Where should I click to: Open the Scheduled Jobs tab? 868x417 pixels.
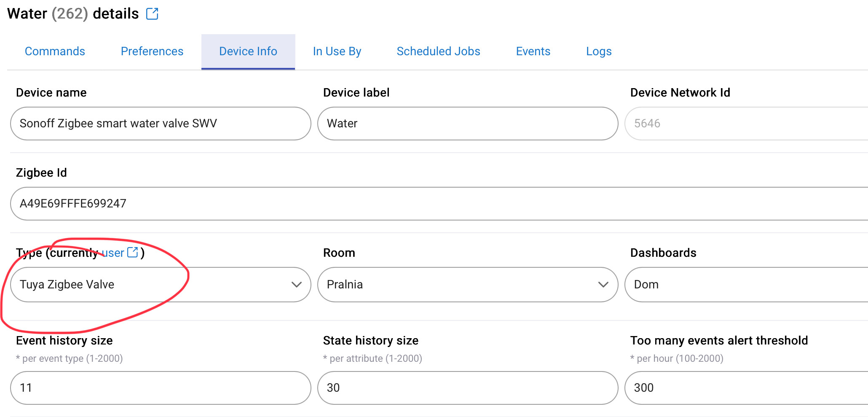(438, 51)
